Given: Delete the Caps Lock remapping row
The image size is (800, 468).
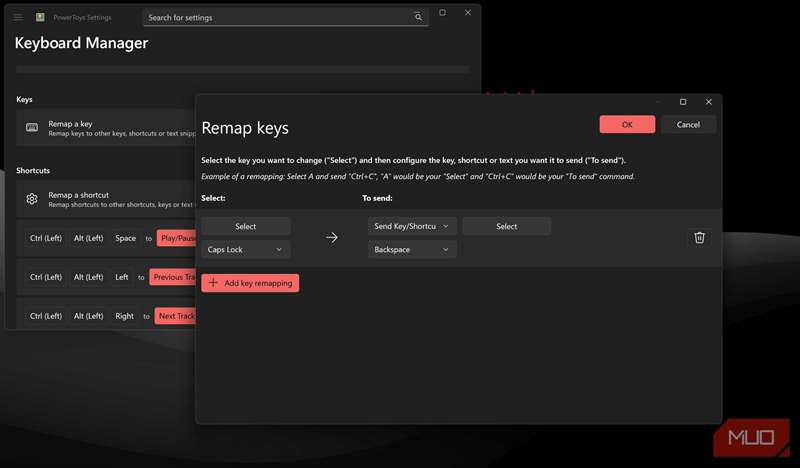Looking at the screenshot, I should tap(699, 237).
